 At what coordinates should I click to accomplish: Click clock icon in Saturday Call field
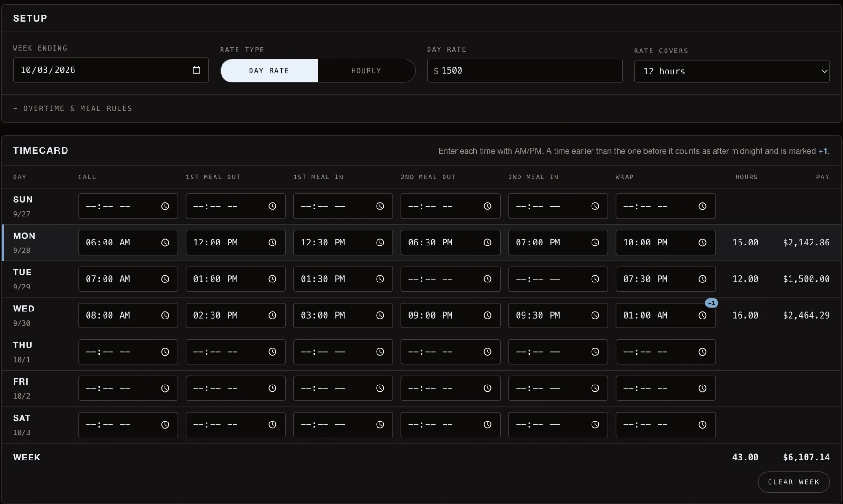(165, 425)
